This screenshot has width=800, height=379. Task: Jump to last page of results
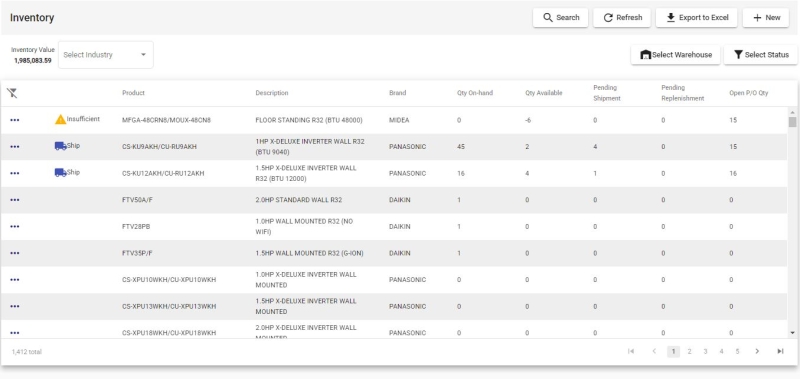780,351
